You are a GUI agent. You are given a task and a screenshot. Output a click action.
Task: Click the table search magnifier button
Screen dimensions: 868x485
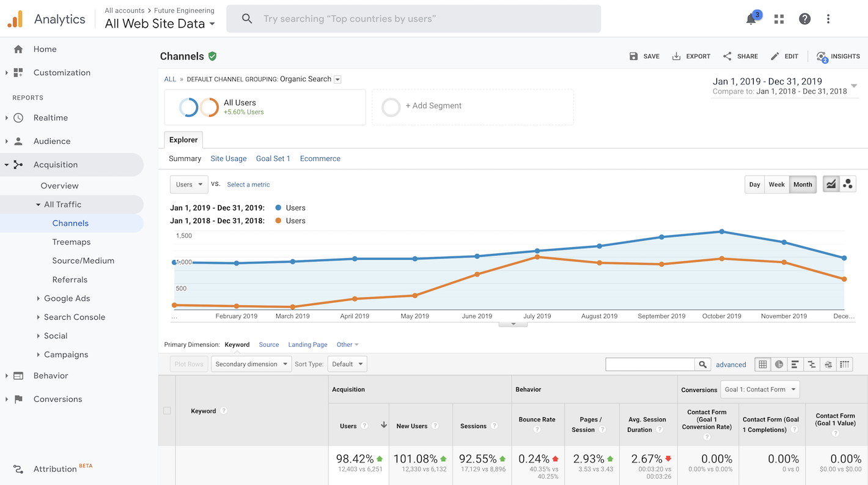coord(704,365)
